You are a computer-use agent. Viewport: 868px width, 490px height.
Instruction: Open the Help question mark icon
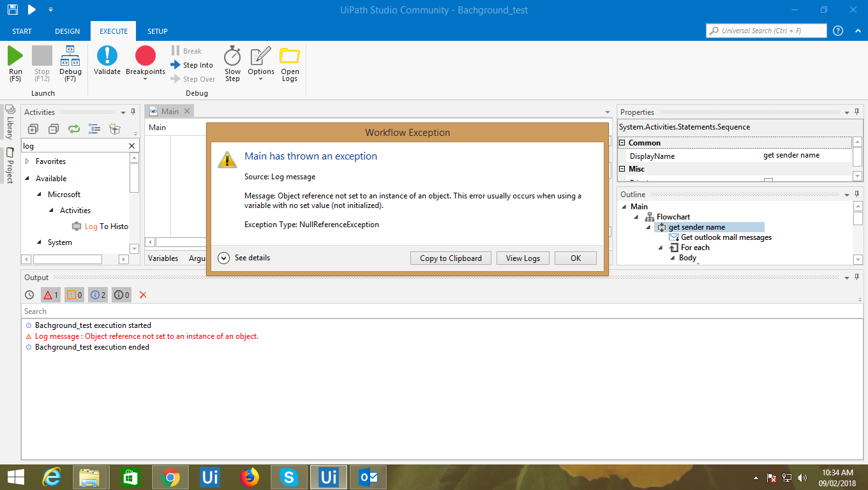[838, 31]
